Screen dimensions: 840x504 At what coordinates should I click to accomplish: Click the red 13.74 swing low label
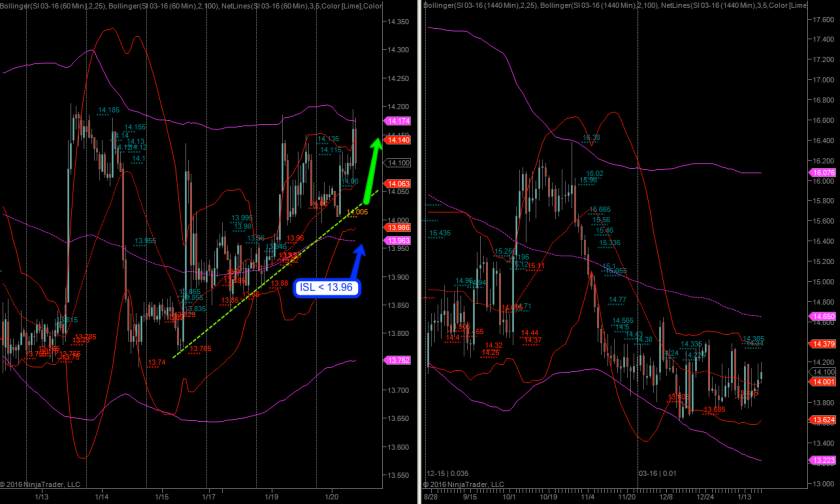(x=157, y=363)
